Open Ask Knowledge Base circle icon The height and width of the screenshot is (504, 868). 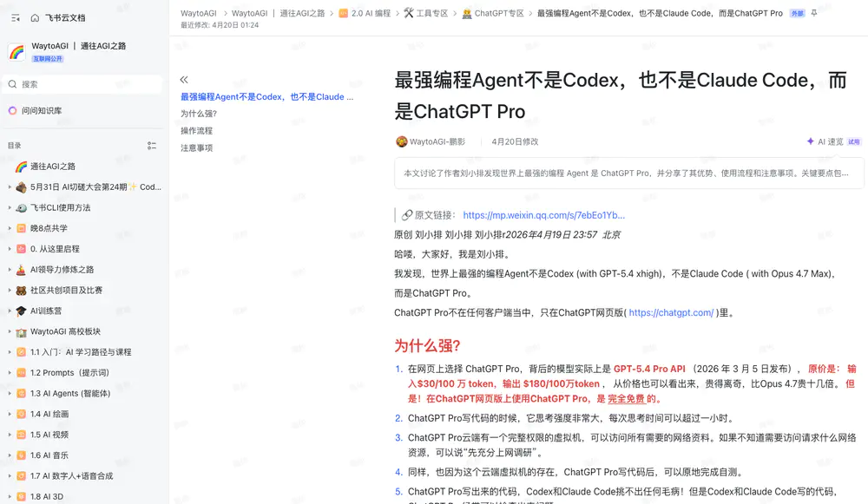click(x=13, y=111)
